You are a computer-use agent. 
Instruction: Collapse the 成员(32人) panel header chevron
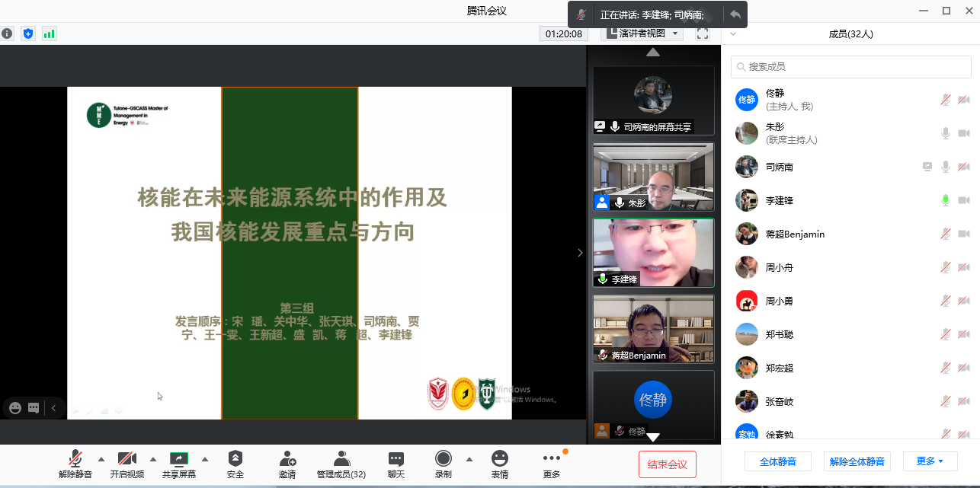point(733,34)
